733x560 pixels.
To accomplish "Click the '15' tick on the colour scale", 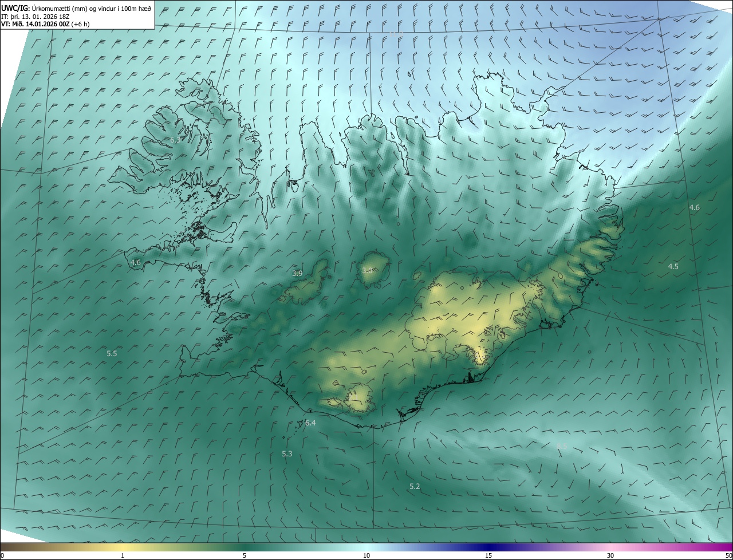I will [x=488, y=556].
